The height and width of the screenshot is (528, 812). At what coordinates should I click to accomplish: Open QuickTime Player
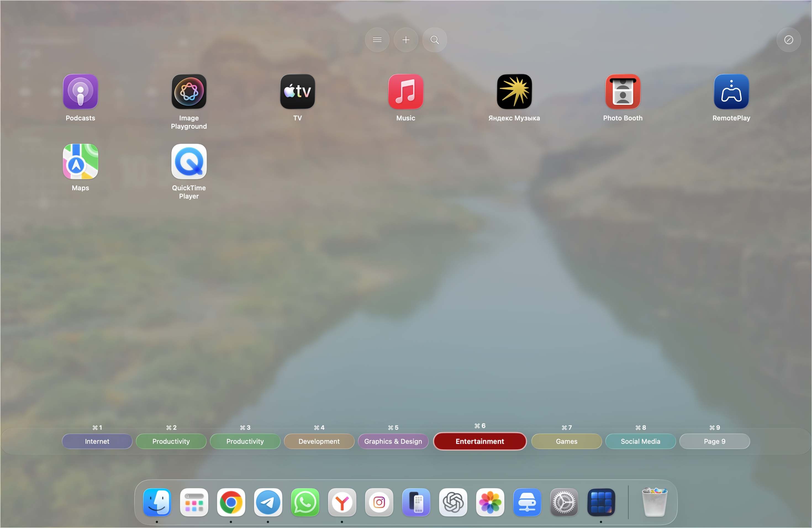(x=189, y=162)
